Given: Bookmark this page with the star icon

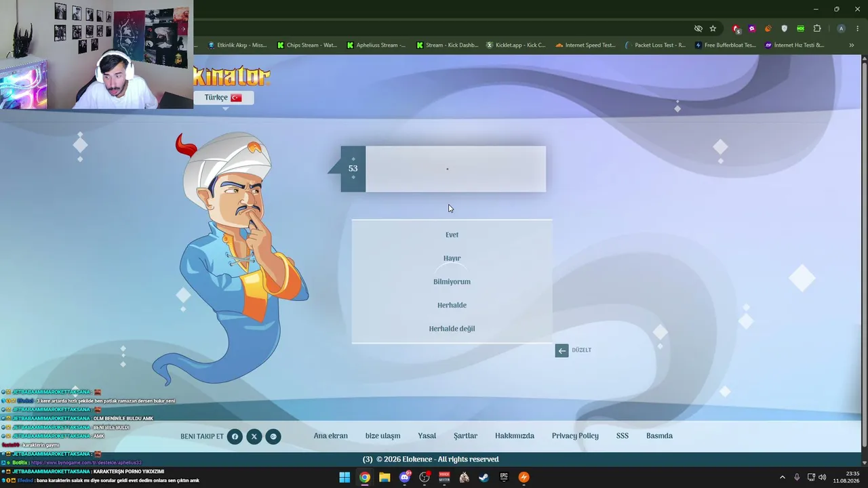Looking at the screenshot, I should 713,28.
